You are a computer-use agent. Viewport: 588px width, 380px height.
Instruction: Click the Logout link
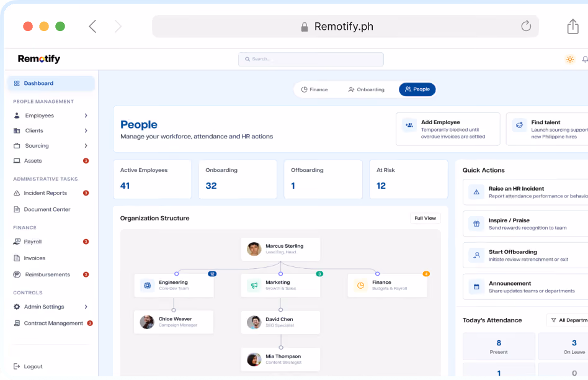pyautogui.click(x=28, y=366)
